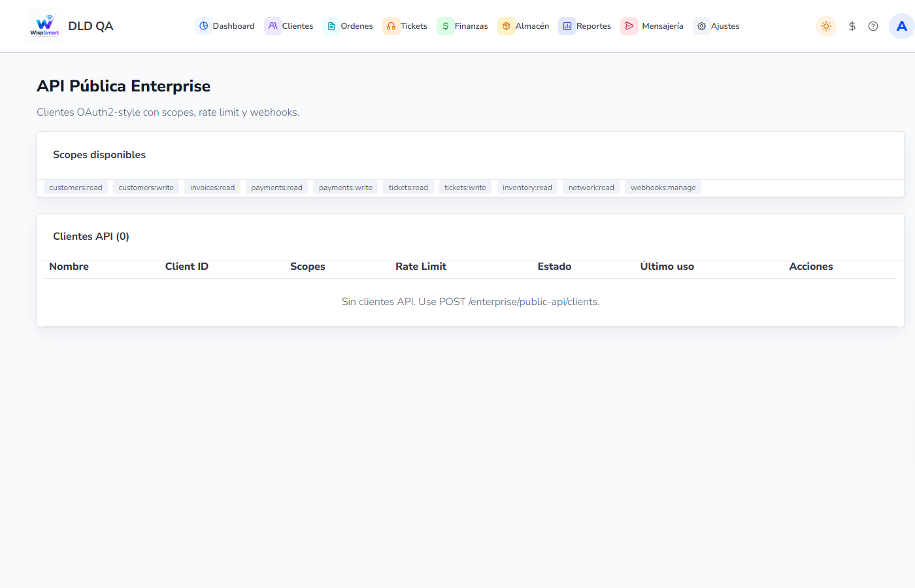Click the payments:write scope tag
915x588 pixels.
click(346, 188)
